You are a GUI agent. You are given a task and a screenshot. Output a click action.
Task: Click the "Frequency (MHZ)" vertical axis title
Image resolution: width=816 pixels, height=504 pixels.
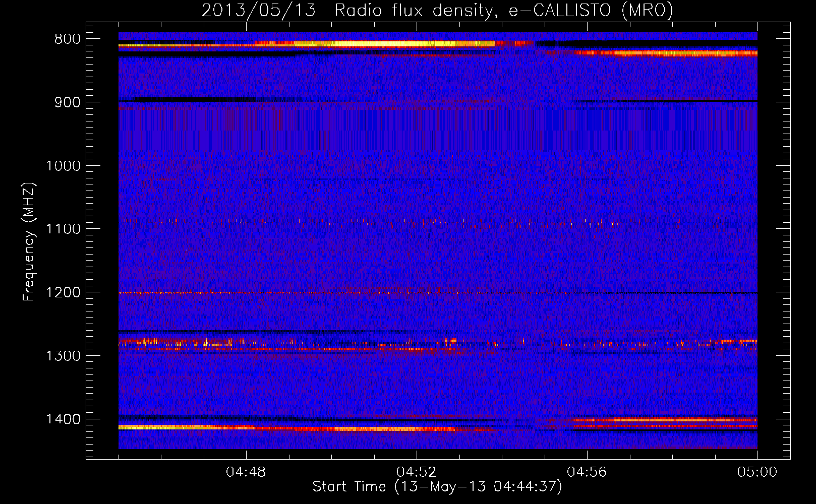point(29,241)
